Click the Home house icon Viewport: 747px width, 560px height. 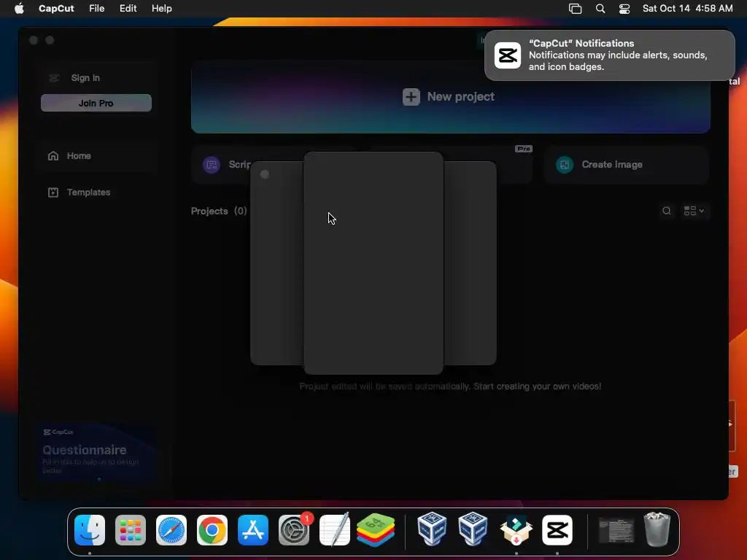coord(53,156)
